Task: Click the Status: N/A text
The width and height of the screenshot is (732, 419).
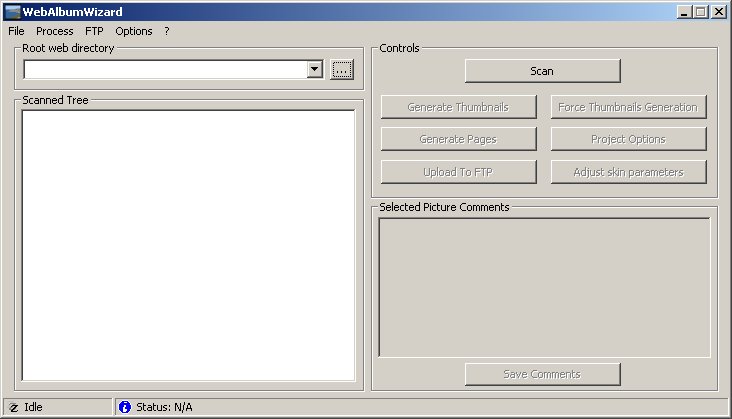Action: pyautogui.click(x=164, y=407)
